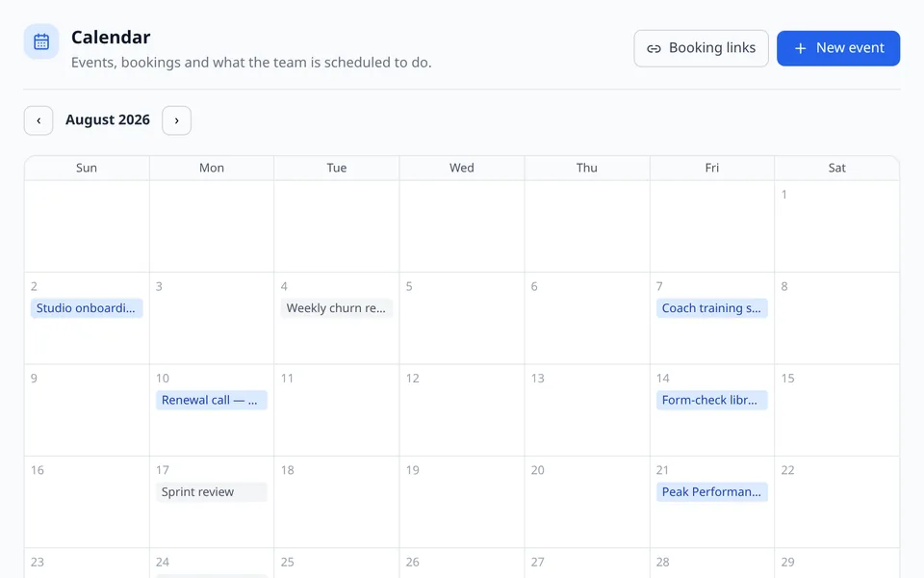This screenshot has height=578, width=924.
Task: Select day 3 on the calendar
Action: point(212,319)
